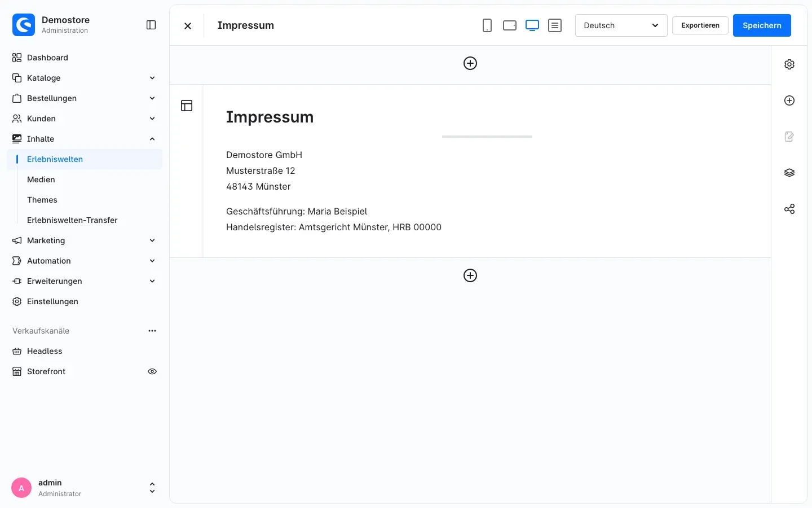Click the Erweiterungen plug icon
Image resolution: width=812 pixels, height=508 pixels.
pos(17,281)
